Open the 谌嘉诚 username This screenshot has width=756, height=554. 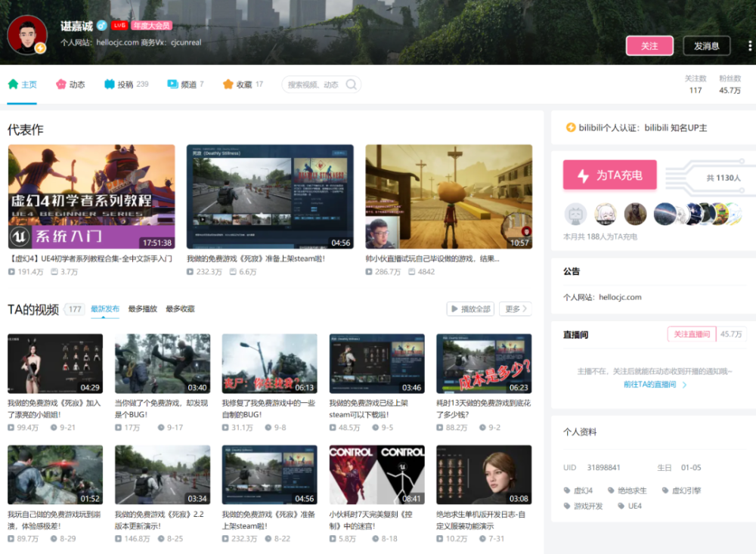[76, 26]
